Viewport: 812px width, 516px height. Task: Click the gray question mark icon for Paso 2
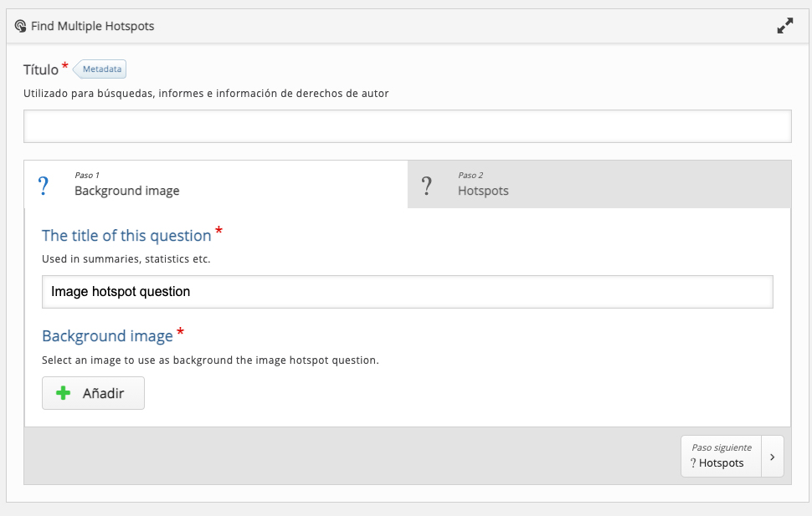[x=426, y=186]
